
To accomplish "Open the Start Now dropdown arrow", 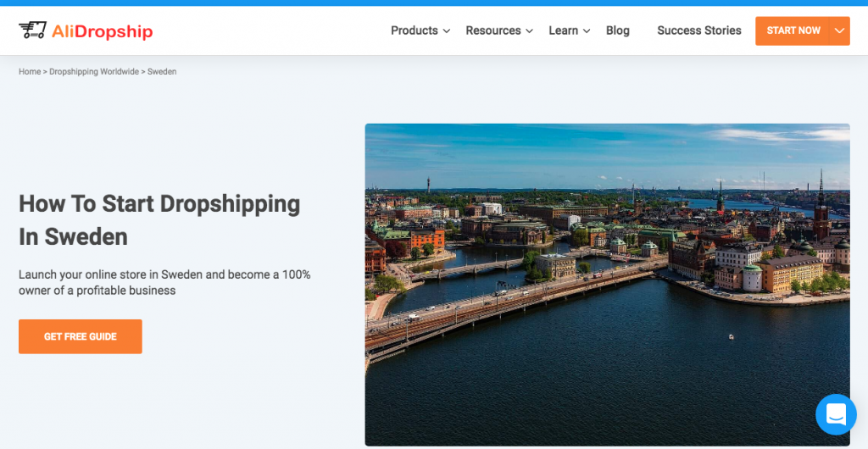I will [839, 31].
